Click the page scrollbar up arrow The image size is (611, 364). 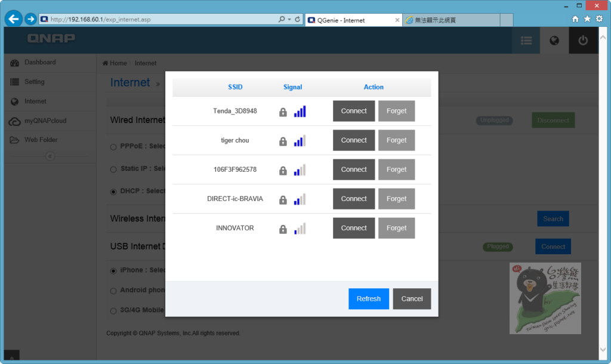coord(603,38)
